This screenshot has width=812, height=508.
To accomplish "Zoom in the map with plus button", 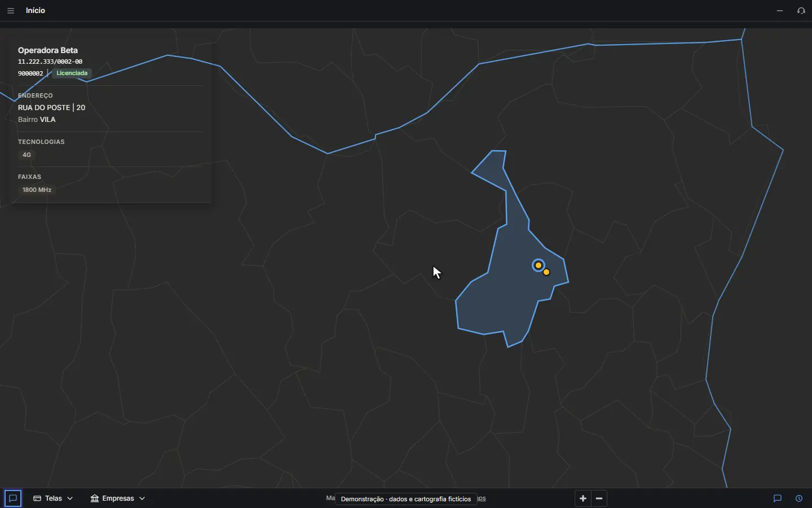I will [583, 498].
